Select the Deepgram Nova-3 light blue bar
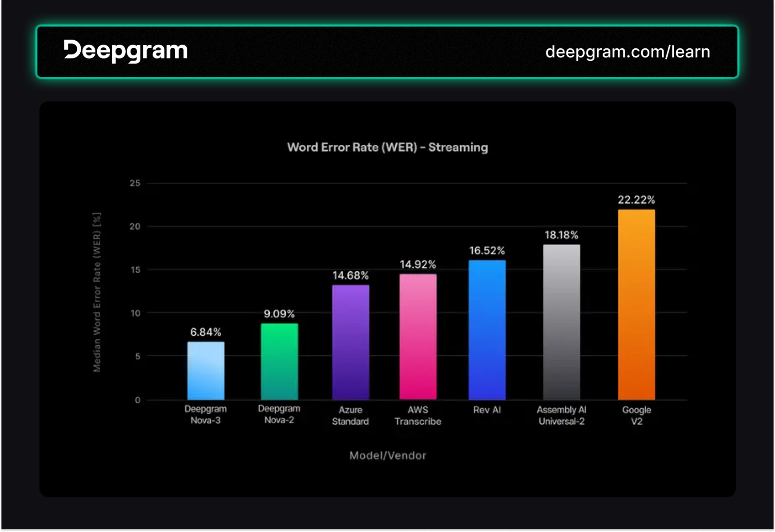This screenshot has width=775, height=532. tap(206, 370)
